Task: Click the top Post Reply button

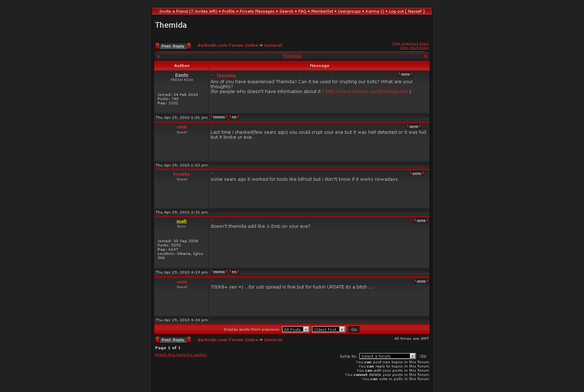Action: pyautogui.click(x=173, y=46)
